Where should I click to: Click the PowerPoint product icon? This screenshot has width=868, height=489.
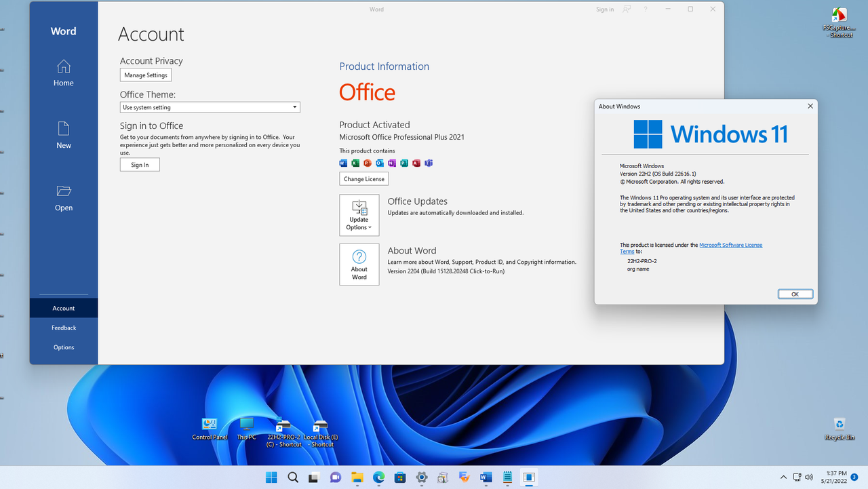tap(368, 163)
